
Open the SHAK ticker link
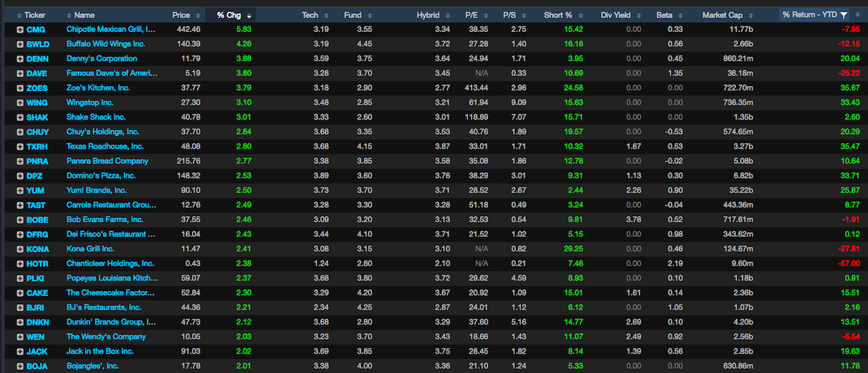click(x=38, y=117)
